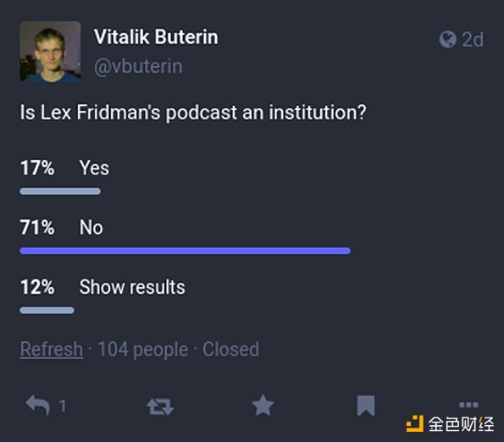Select the Show results poll option
Viewport: 504px width, 442px height.
[132, 287]
